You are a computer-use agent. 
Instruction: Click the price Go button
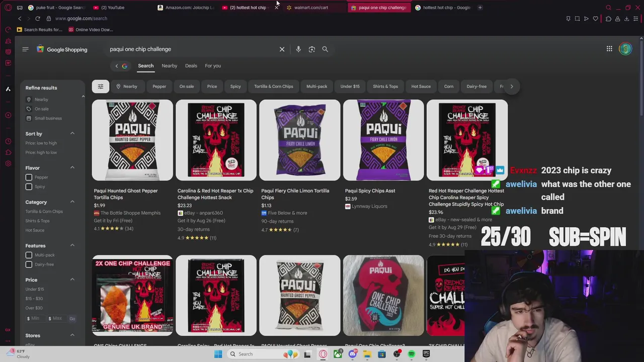tap(72, 318)
